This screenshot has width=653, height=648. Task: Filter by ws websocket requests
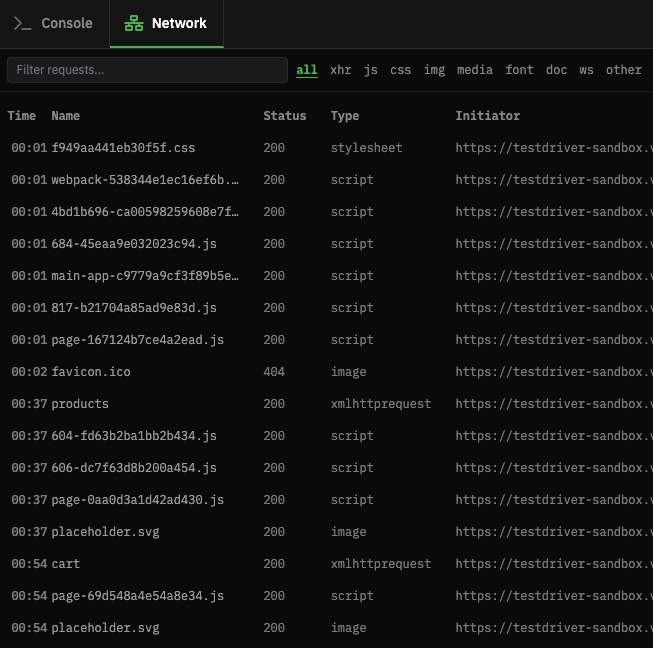586,70
